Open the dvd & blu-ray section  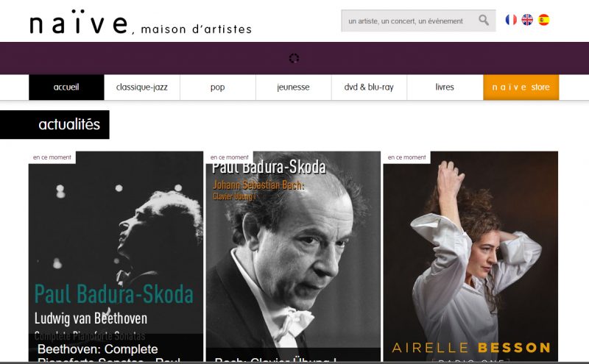pyautogui.click(x=369, y=87)
